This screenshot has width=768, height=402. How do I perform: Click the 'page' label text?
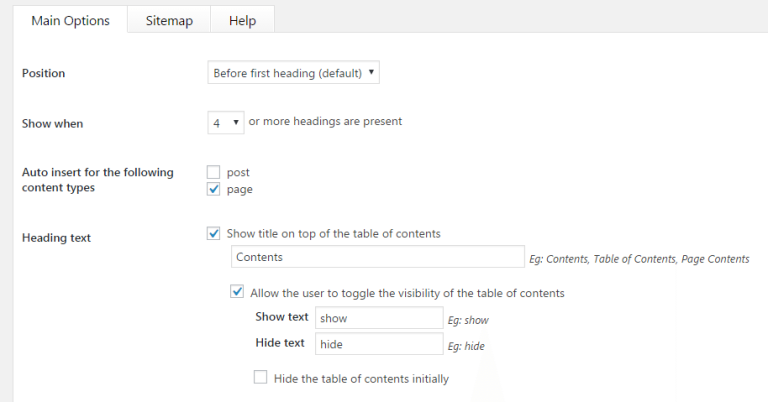(x=240, y=189)
